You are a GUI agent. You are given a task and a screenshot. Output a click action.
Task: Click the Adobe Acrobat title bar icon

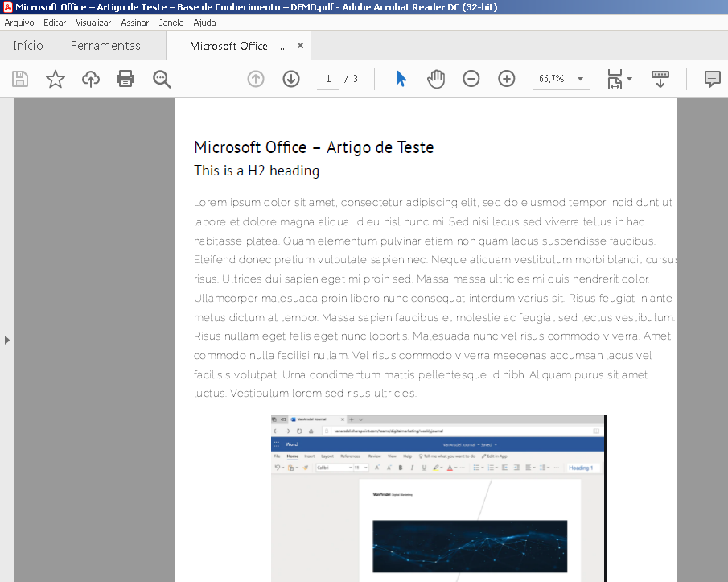pyautogui.click(x=7, y=7)
